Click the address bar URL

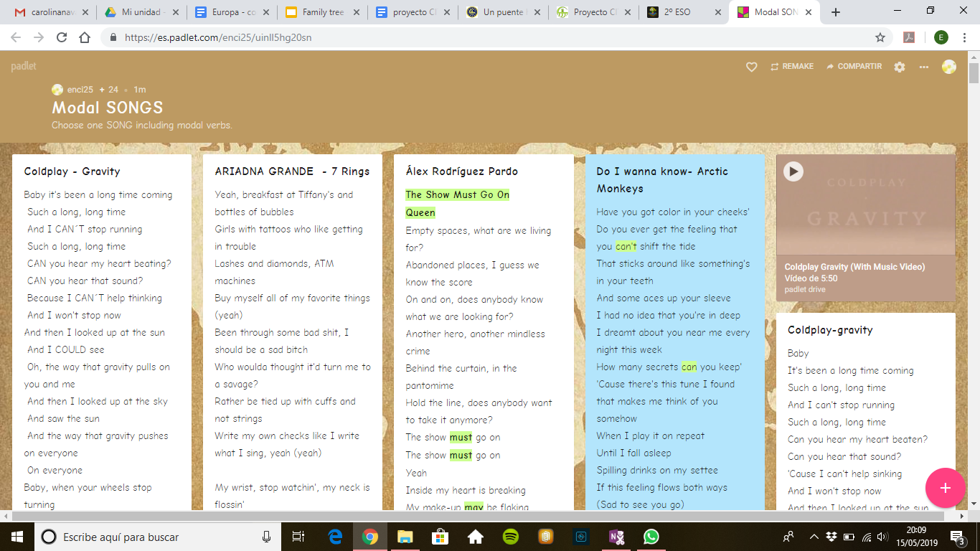click(218, 37)
